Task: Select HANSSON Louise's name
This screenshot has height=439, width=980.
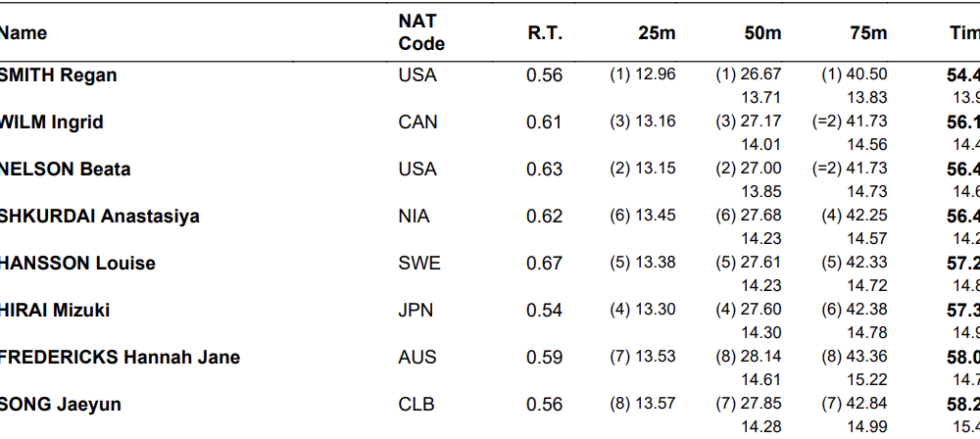Action: coord(77,264)
